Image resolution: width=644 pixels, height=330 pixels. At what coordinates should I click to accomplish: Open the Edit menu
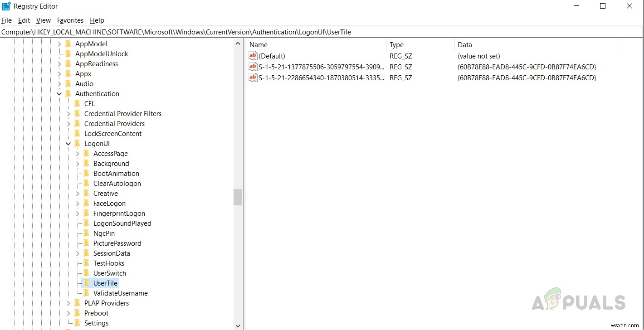click(24, 20)
